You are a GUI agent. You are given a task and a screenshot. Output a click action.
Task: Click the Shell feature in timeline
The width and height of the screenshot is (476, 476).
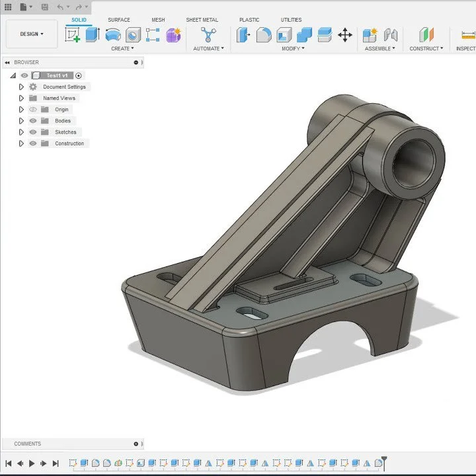pos(141,463)
